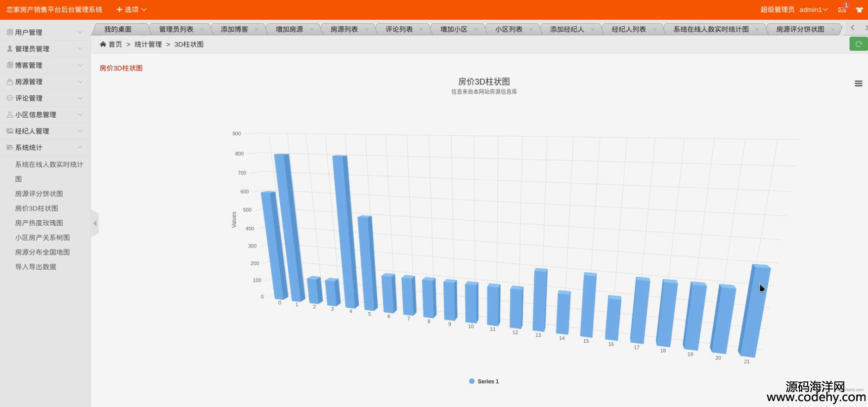Click the listing management sidebar icon
This screenshot has width=868, height=407.
10,81
